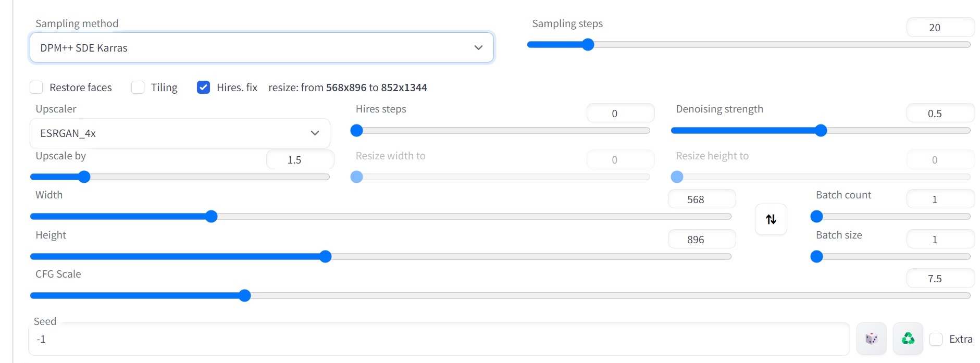This screenshot has height=363, width=980.
Task: Uncheck the Hires. fix checkbox
Action: (x=203, y=87)
